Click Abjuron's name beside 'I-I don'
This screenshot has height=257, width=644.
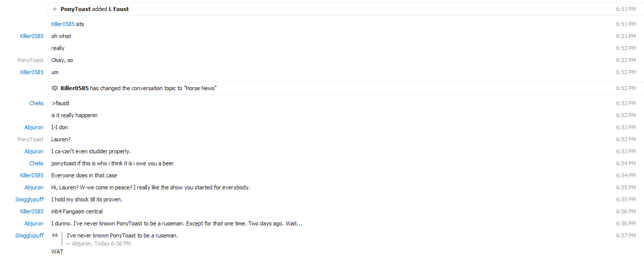tap(34, 127)
